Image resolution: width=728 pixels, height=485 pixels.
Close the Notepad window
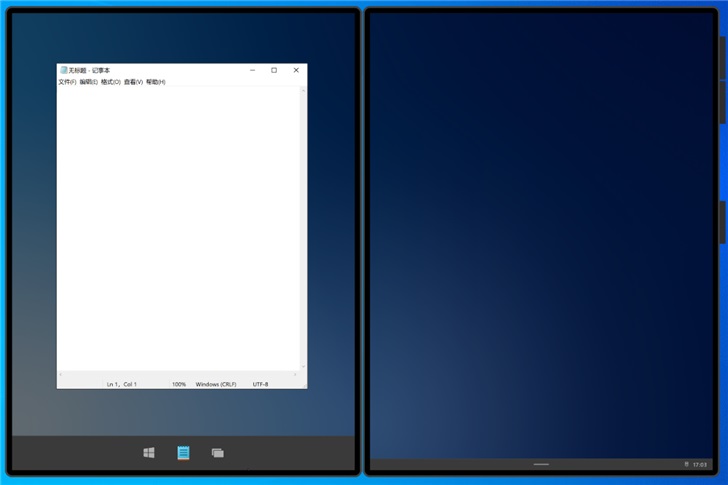point(296,70)
